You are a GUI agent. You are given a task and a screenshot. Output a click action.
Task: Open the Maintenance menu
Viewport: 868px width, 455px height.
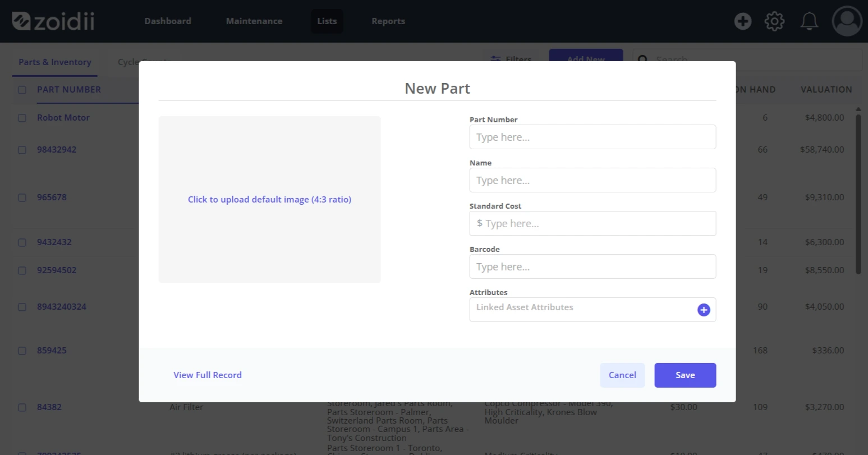tap(254, 21)
